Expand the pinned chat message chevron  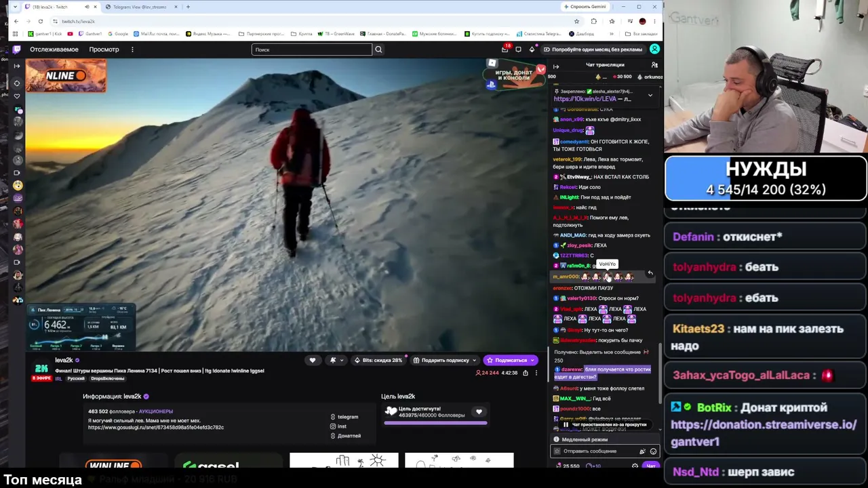[650, 96]
